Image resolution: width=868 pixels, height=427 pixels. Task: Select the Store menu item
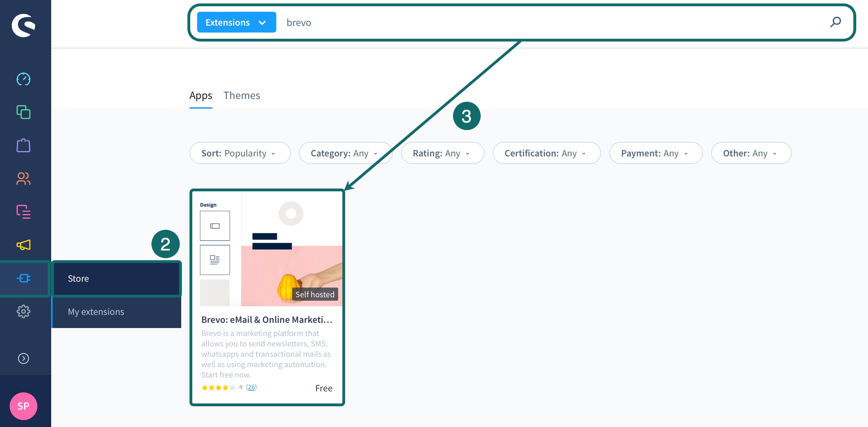116,279
